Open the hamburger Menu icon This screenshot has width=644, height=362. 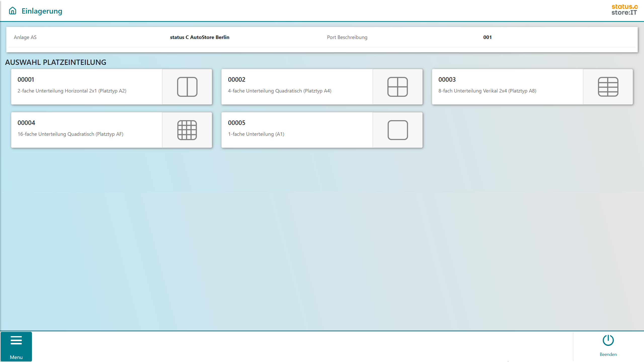[16, 340]
